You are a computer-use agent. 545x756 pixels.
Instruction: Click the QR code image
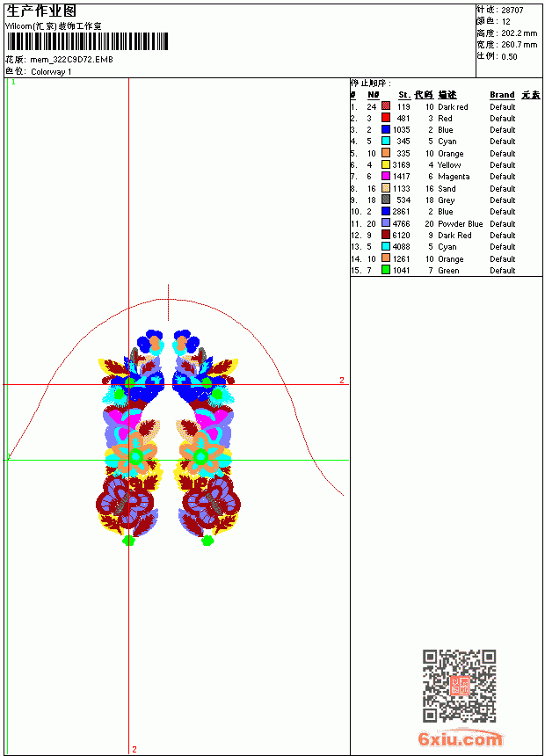click(459, 686)
